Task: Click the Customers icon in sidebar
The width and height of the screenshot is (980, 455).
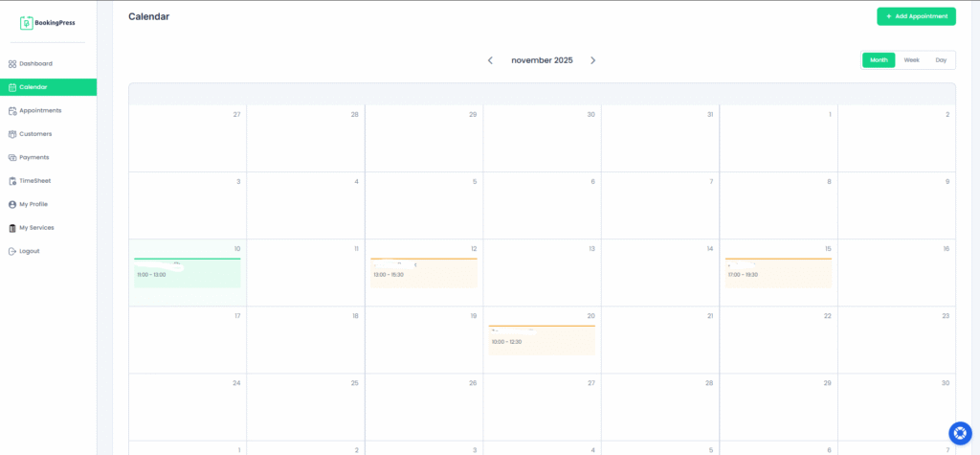Action: point(12,134)
